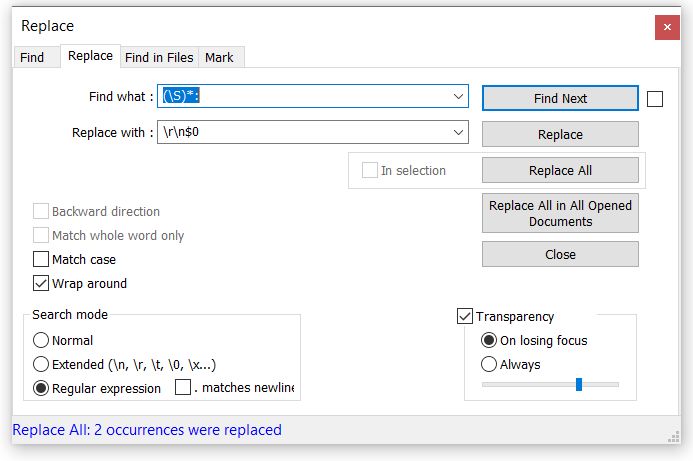Click the Find Next button

(x=560, y=98)
